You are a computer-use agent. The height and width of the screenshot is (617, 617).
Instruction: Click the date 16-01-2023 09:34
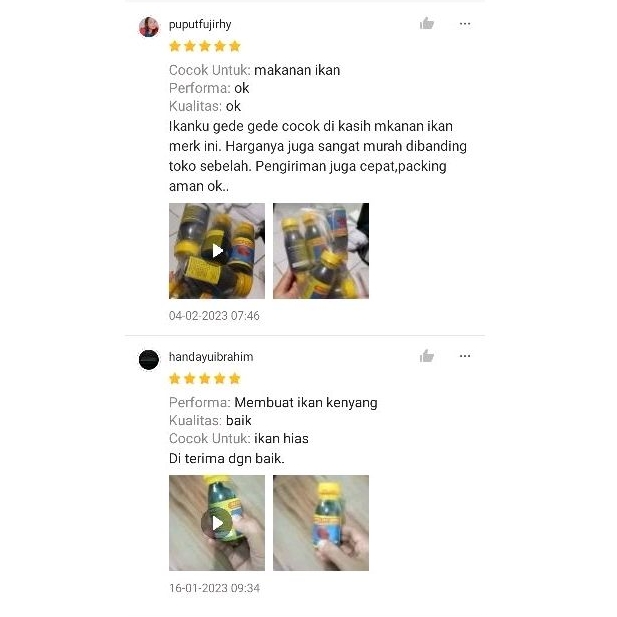point(214,588)
